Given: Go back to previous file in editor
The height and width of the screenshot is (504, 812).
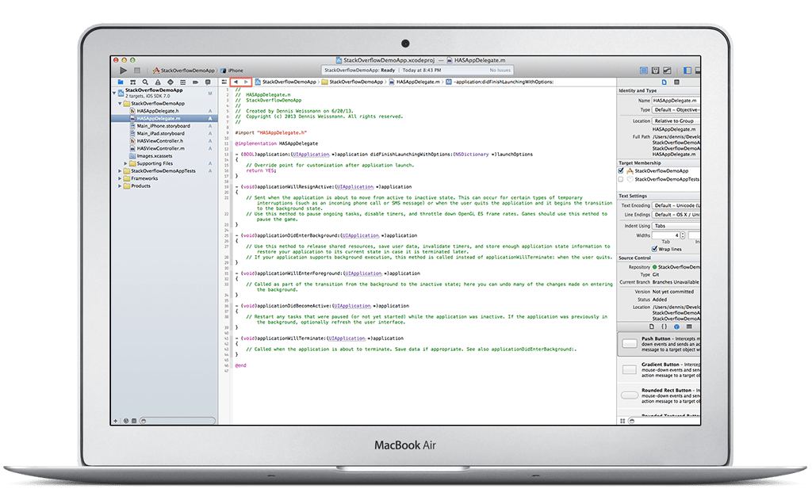Looking at the screenshot, I should (236, 82).
